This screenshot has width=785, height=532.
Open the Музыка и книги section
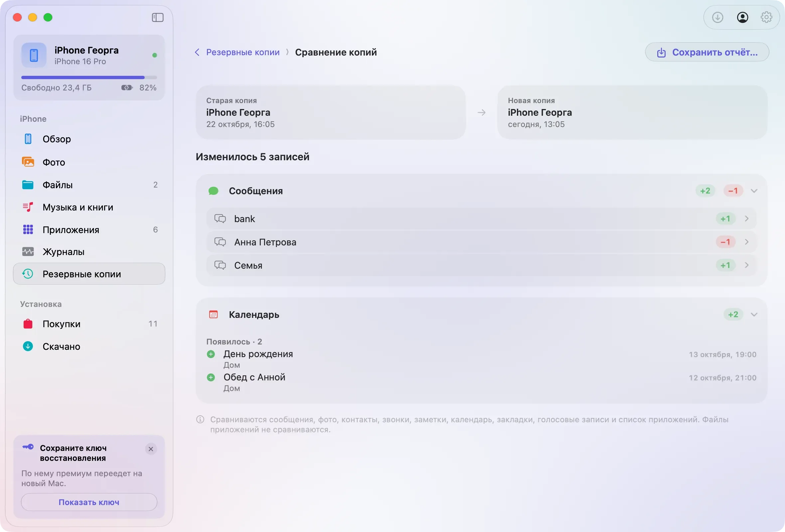tap(89, 207)
